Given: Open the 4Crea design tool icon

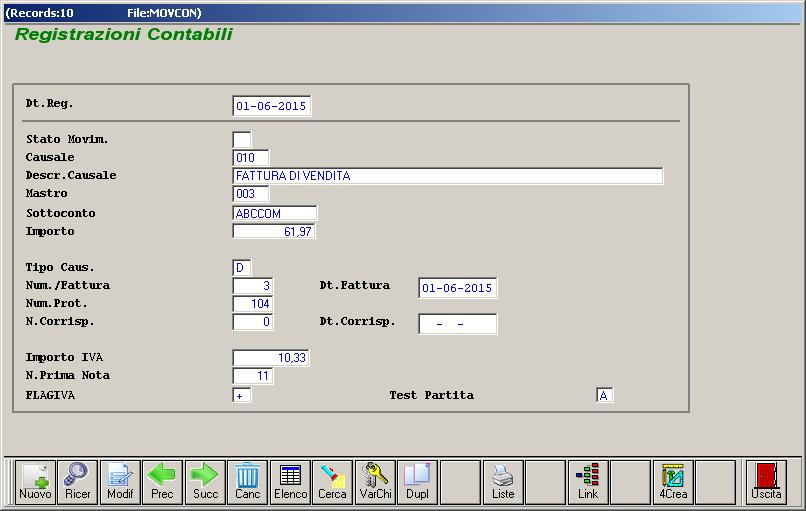Looking at the screenshot, I should [x=673, y=482].
